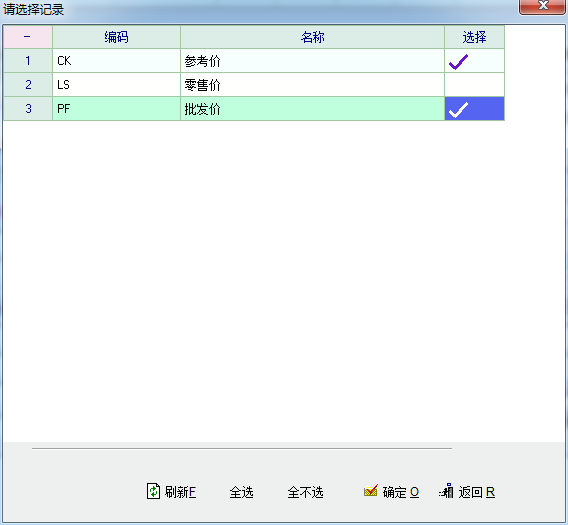Screen dimensions: 568x525
Task: Collapse using the minus corner cell
Action: tap(28, 37)
